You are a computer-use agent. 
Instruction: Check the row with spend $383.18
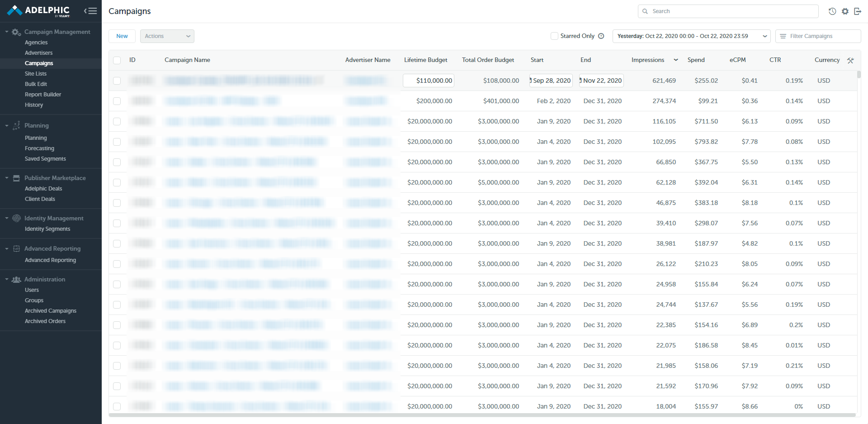tap(117, 203)
